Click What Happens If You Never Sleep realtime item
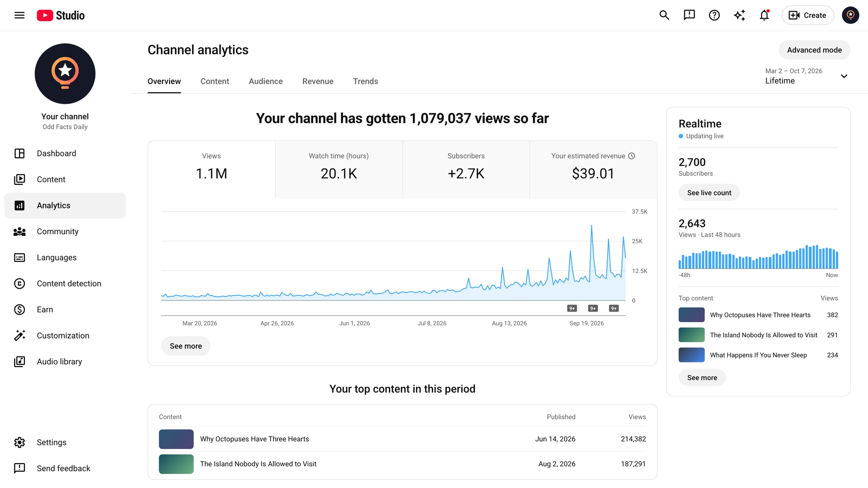The width and height of the screenshot is (868, 488). point(758,355)
